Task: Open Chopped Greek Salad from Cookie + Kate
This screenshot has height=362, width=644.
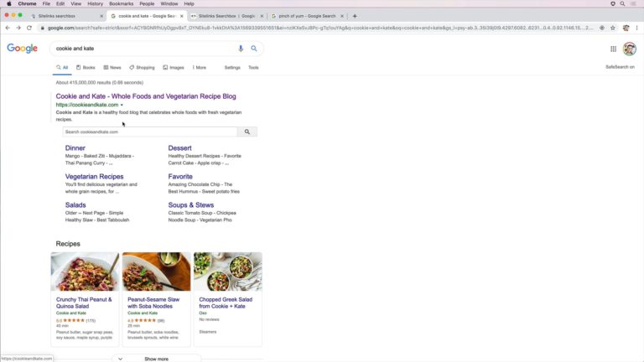Action: (226, 303)
